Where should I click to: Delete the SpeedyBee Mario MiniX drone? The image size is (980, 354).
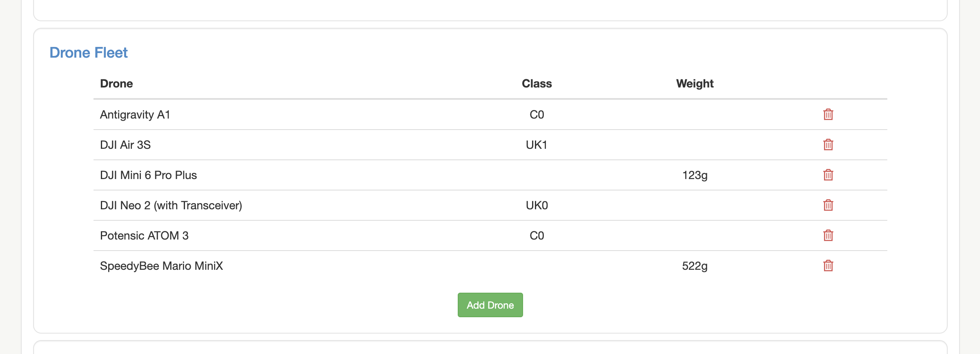828,266
